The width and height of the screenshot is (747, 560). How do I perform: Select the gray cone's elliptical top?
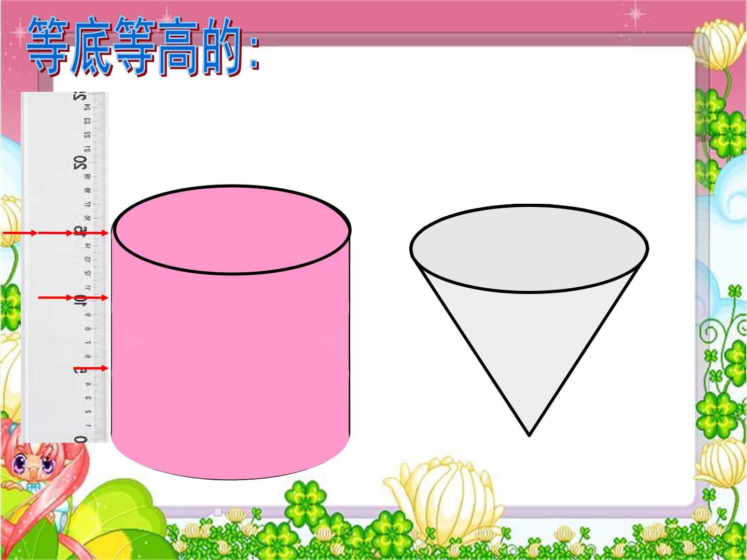click(x=529, y=248)
